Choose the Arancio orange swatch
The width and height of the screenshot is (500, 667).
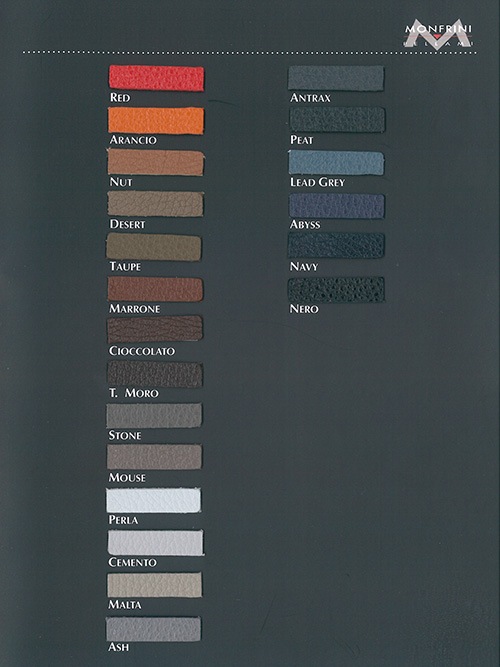tap(156, 120)
